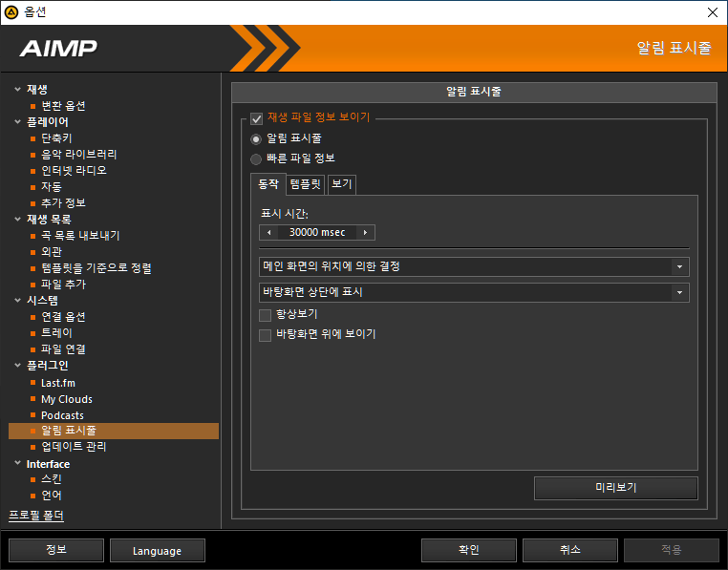The width and height of the screenshot is (728, 570).
Task: Enable 바탕화면 위에 보이기 checkbox
Action: (x=265, y=335)
